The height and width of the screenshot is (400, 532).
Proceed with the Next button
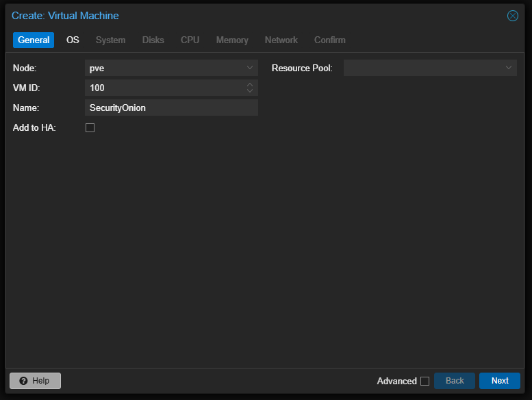pyautogui.click(x=499, y=381)
